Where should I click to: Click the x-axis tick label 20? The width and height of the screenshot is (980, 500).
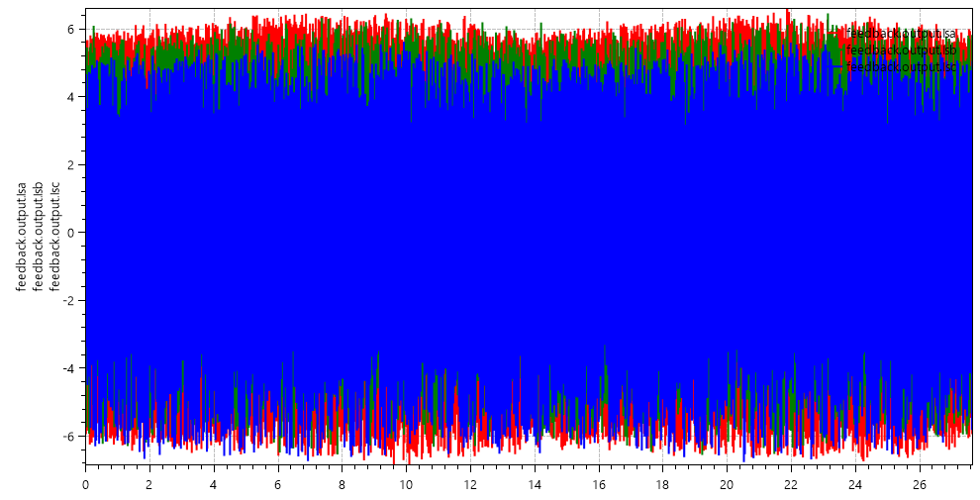727,484
